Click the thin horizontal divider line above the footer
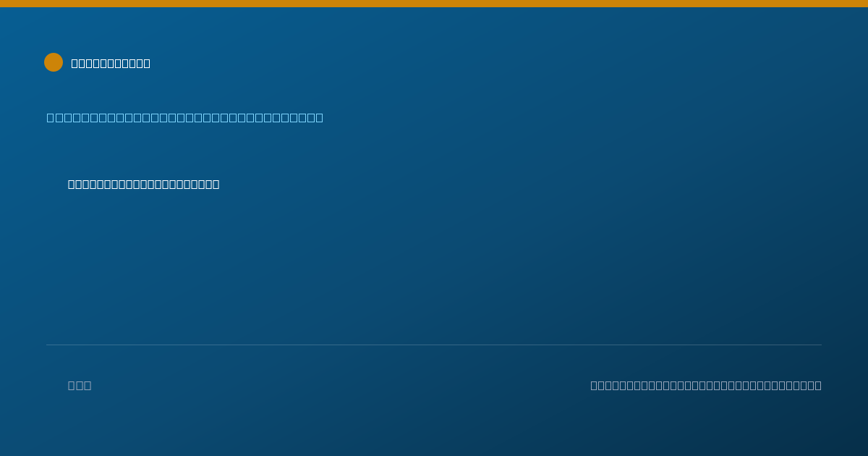Image resolution: width=868 pixels, height=456 pixels. coord(434,345)
